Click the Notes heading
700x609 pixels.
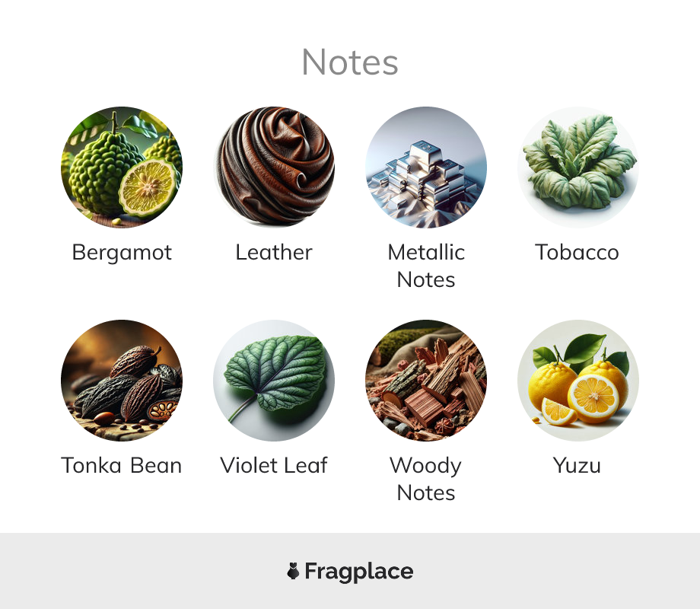pos(350,62)
